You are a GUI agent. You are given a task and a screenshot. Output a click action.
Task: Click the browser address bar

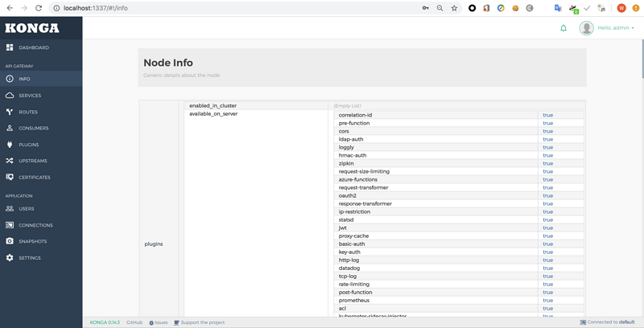coord(242,8)
